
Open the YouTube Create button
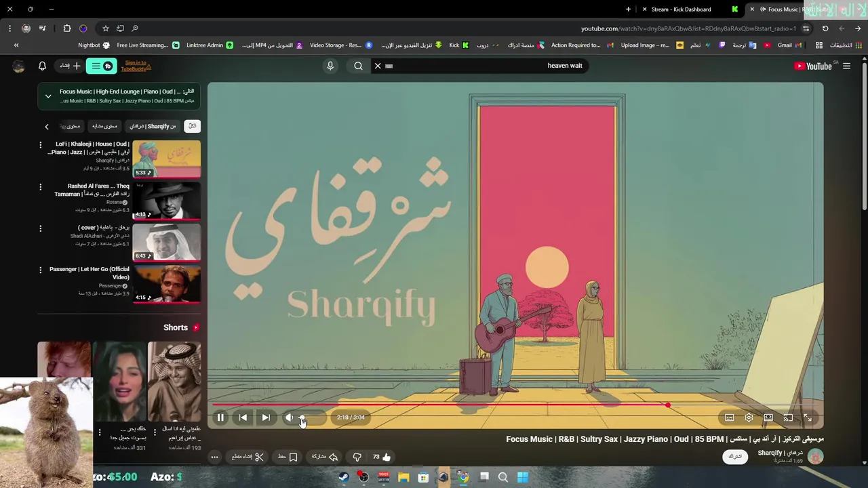coord(71,66)
